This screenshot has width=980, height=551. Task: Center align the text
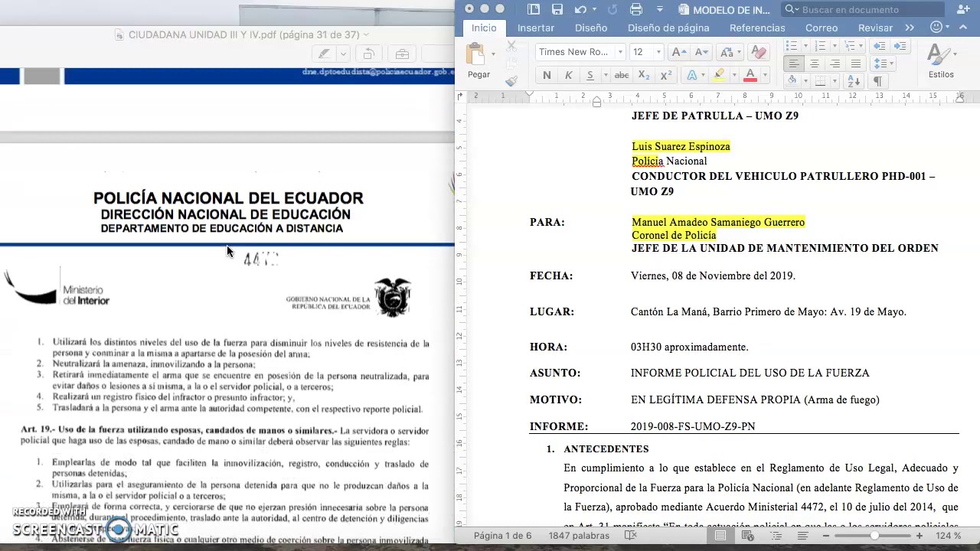click(815, 64)
